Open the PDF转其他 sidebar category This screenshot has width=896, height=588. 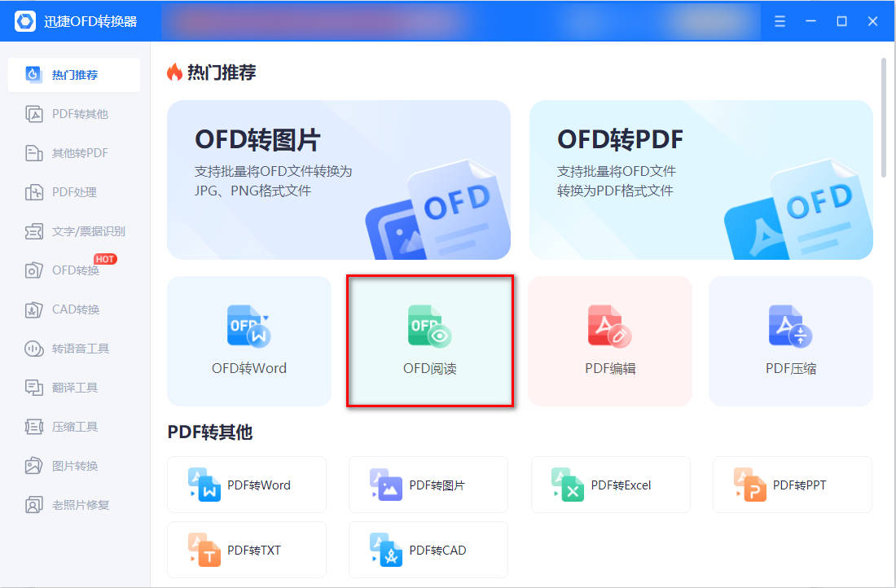[74, 114]
